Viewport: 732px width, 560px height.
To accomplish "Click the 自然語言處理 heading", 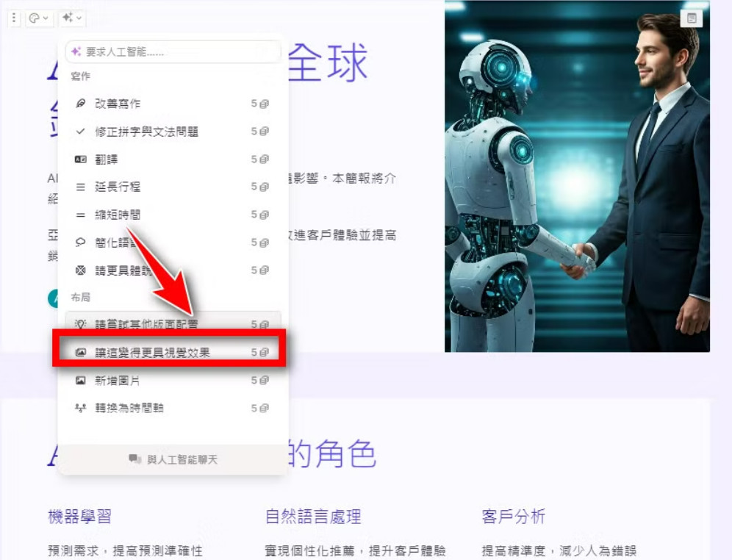I will tap(313, 516).
